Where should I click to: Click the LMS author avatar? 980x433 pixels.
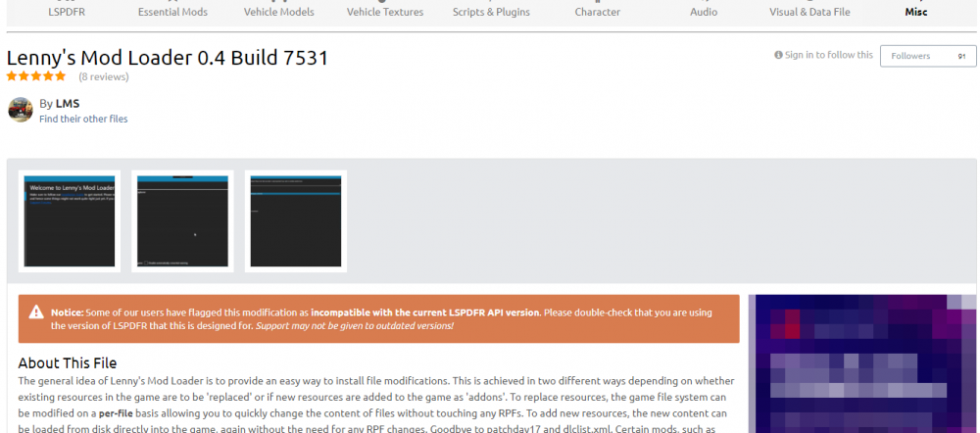tap(20, 110)
